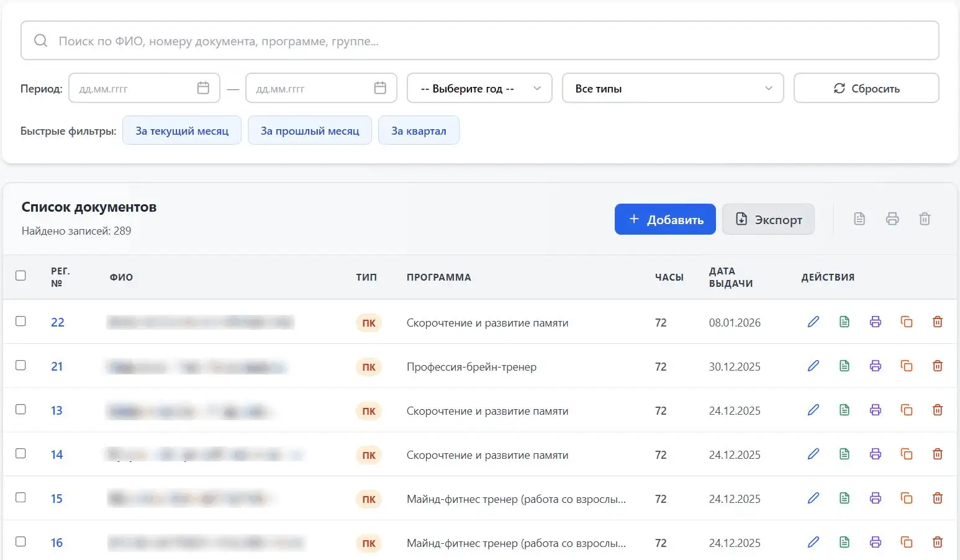Copy record 16

click(x=907, y=542)
